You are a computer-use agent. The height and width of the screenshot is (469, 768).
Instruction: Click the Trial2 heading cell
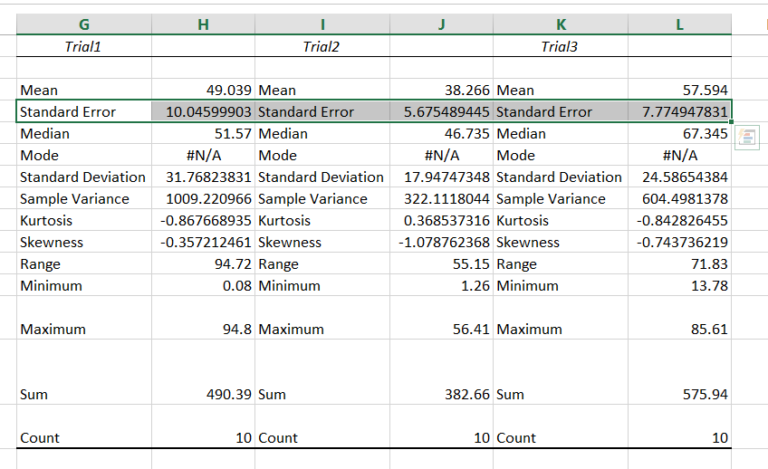pyautogui.click(x=322, y=46)
